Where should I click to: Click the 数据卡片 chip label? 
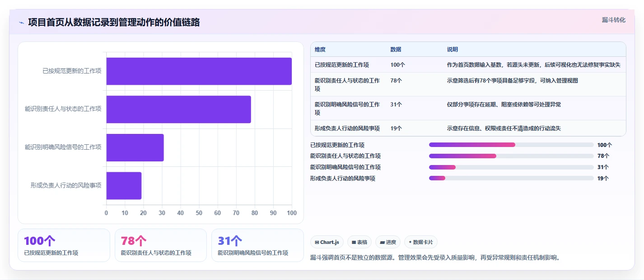coord(423,243)
